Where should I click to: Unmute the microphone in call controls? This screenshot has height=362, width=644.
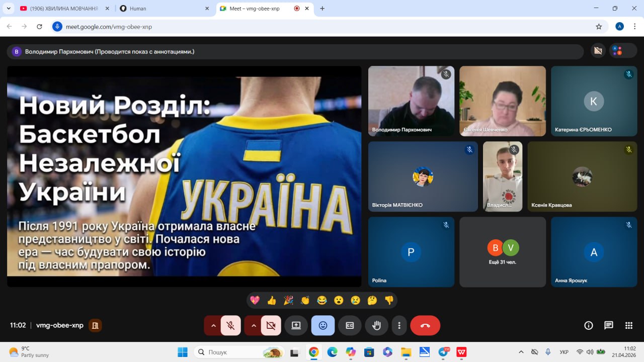click(x=231, y=326)
